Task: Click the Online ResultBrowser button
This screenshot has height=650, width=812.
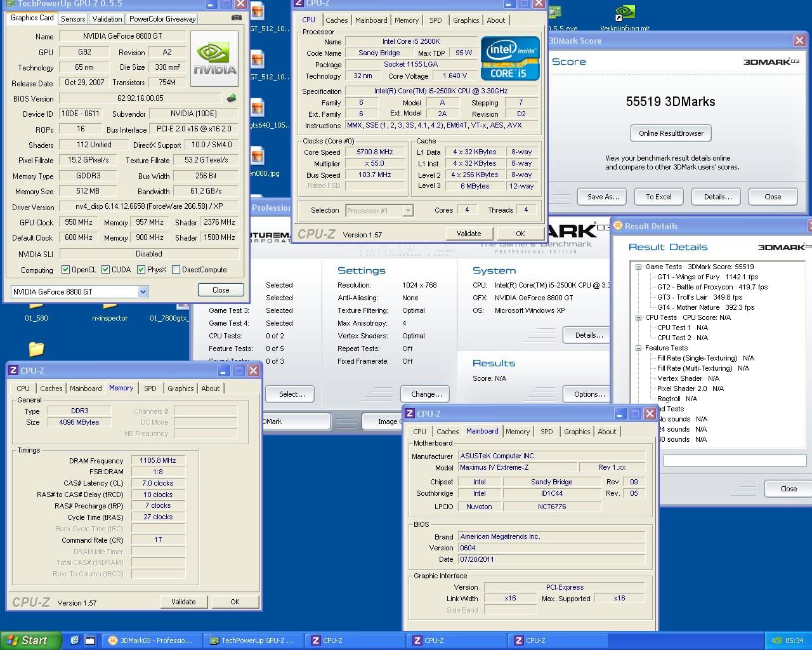Action: (x=671, y=133)
